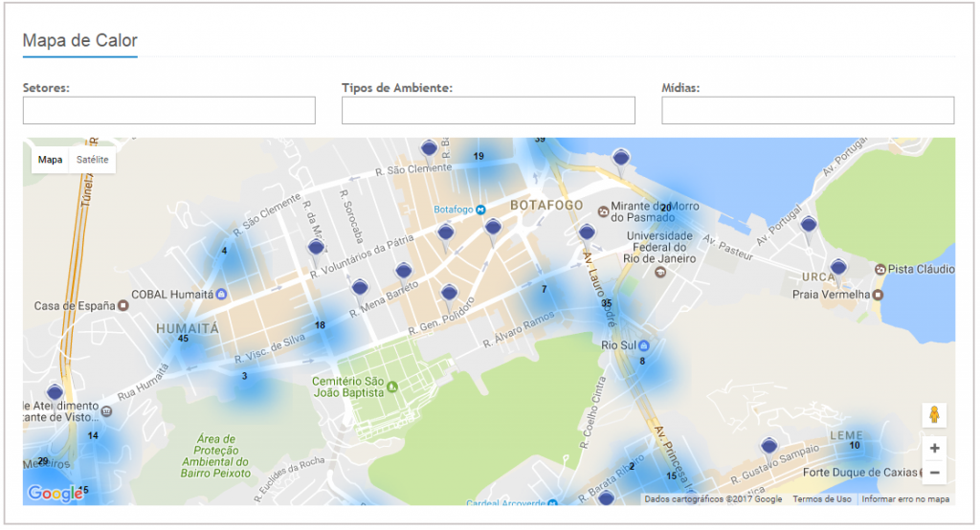Screen dimensions: 980x530
Task: Open the Tipos de Ambiente filter field
Action: pyautogui.click(x=488, y=111)
